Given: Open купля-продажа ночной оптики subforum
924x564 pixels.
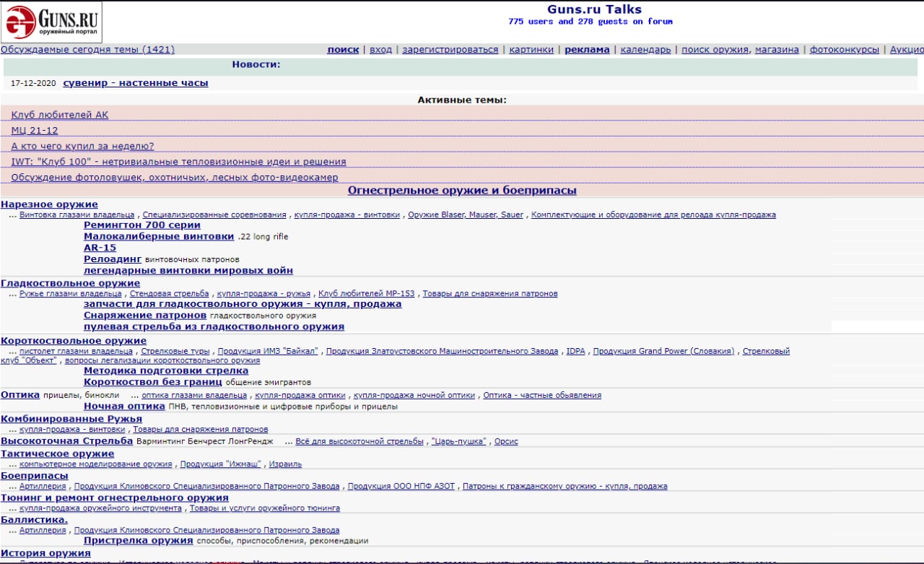Looking at the screenshot, I should pyautogui.click(x=414, y=395).
